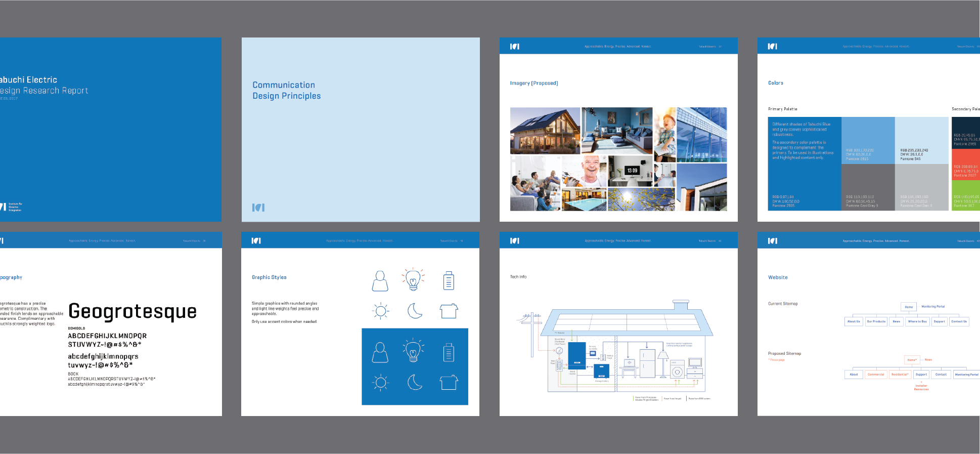Click the Our Products sitemap box

[x=876, y=321]
